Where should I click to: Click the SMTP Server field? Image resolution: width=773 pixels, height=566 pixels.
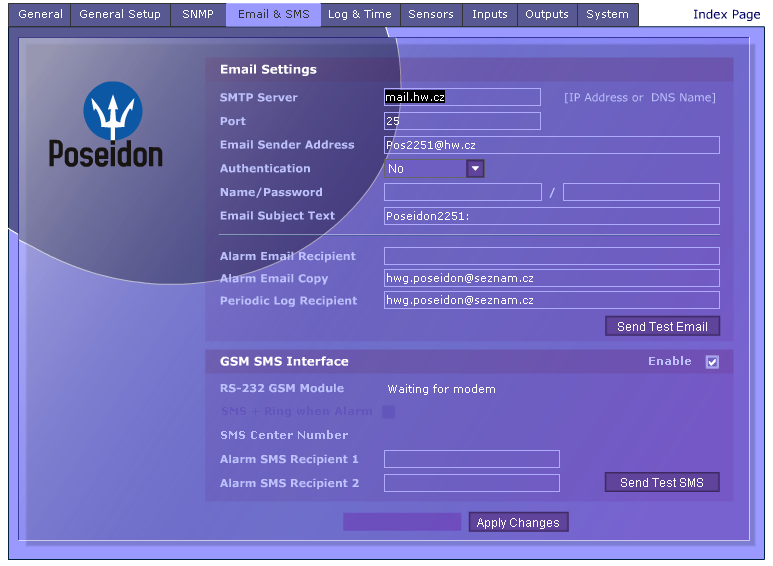click(x=462, y=97)
